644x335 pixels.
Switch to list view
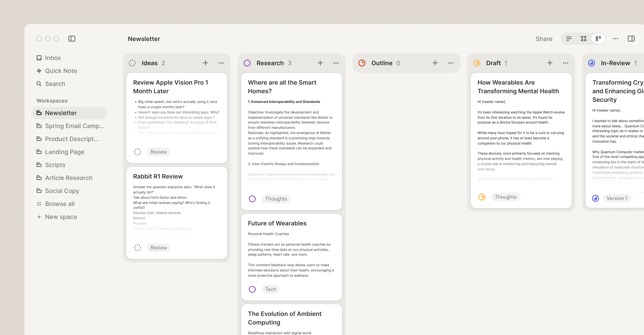coord(569,39)
